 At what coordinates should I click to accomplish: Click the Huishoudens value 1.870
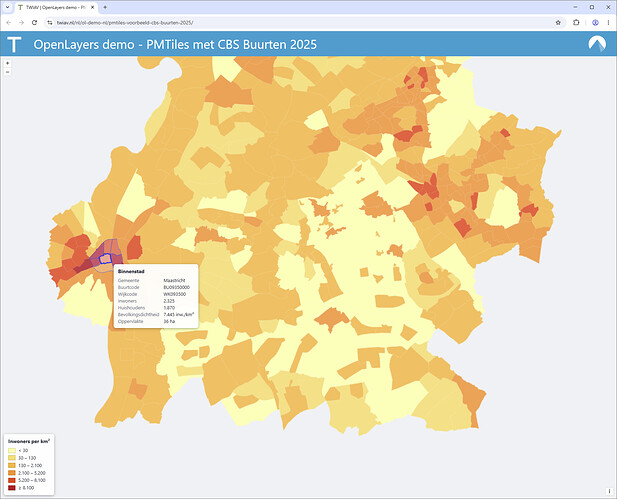tap(169, 308)
